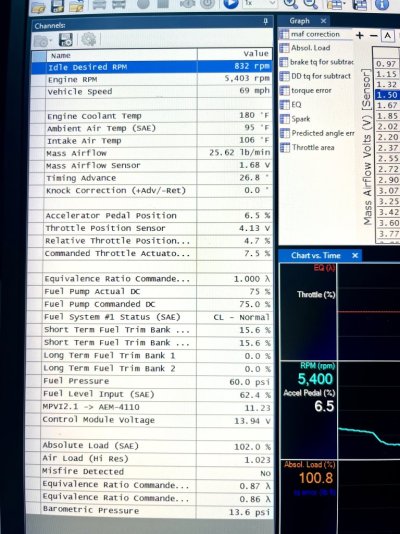Select the maf correction graph item

pyautogui.click(x=315, y=34)
